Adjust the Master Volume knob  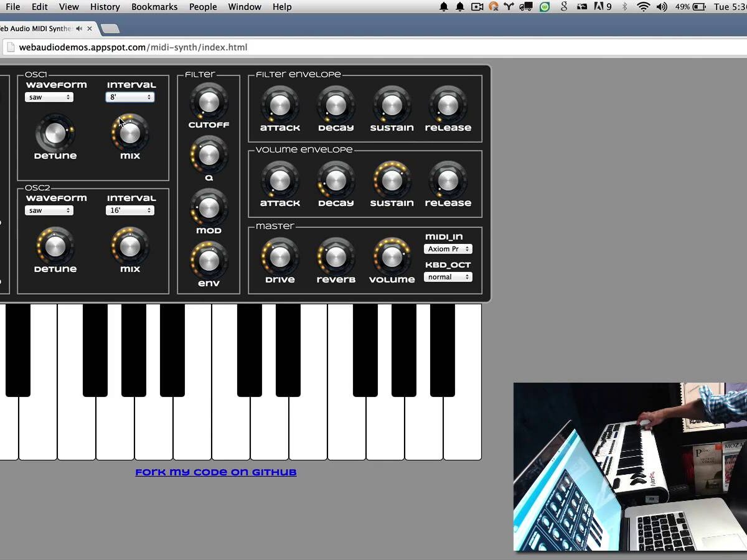click(392, 256)
